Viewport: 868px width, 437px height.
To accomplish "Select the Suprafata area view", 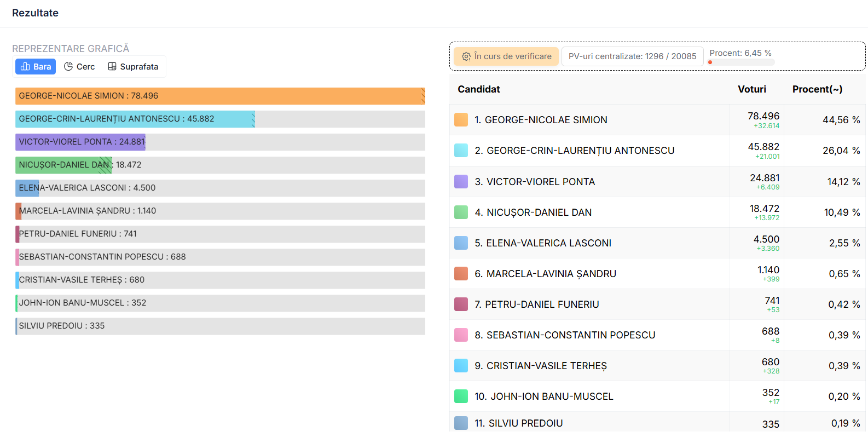I will [x=133, y=67].
